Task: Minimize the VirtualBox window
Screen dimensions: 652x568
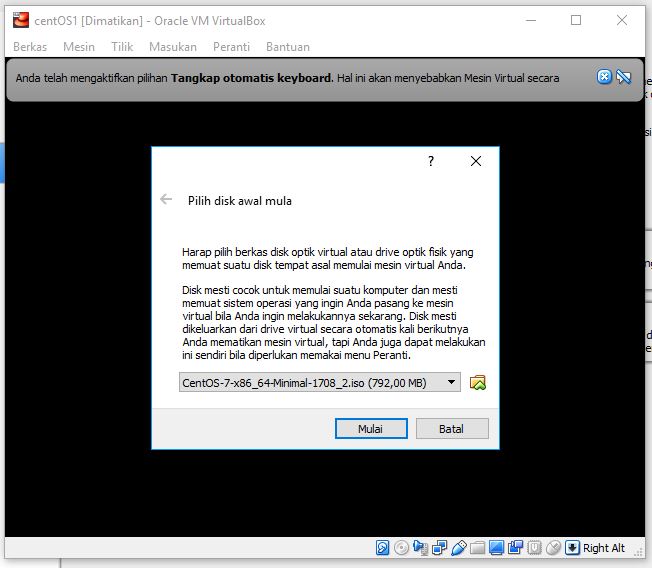Action: coord(531,20)
